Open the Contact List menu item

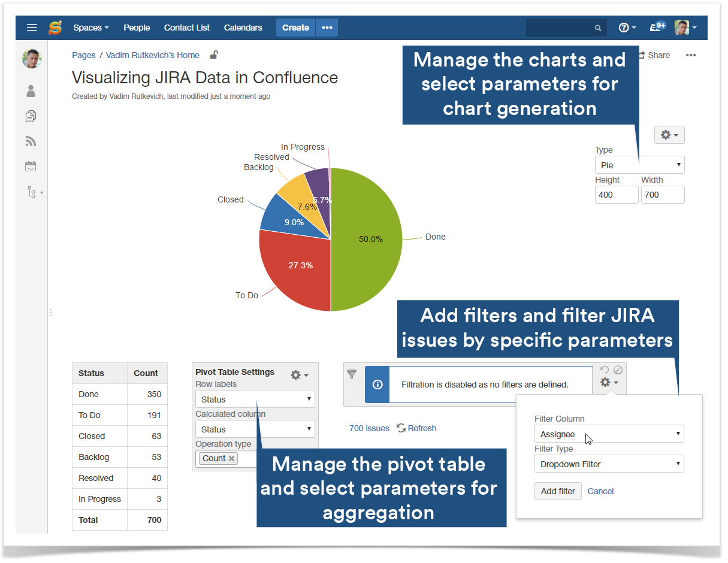186,28
